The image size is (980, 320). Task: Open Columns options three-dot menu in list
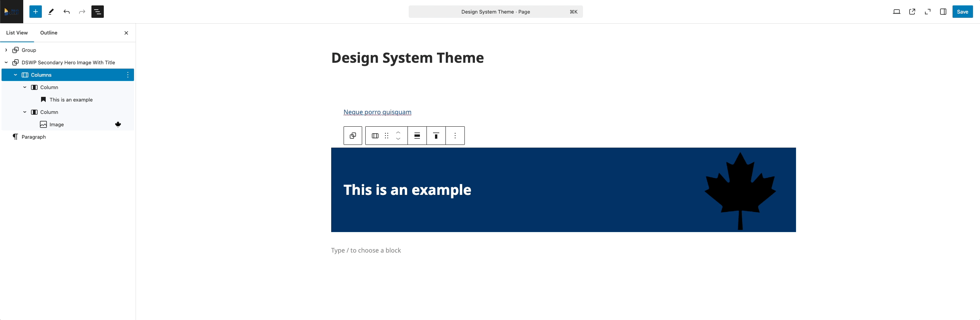128,75
